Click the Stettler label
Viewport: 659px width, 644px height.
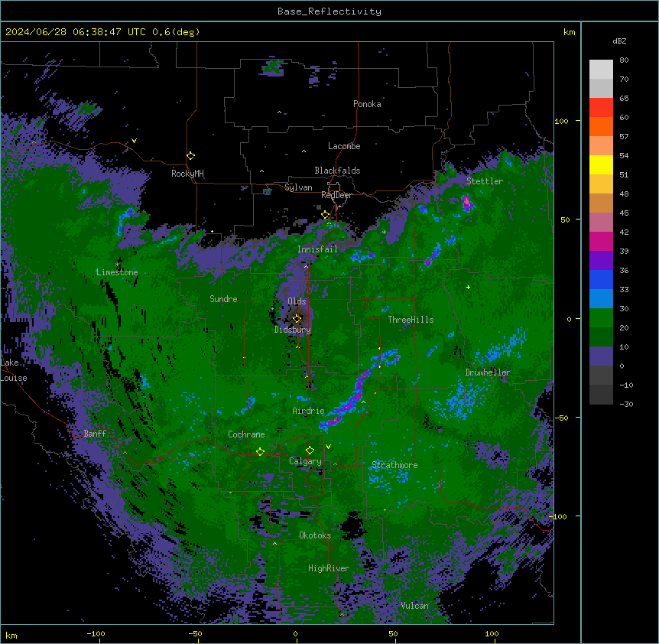[x=485, y=181]
